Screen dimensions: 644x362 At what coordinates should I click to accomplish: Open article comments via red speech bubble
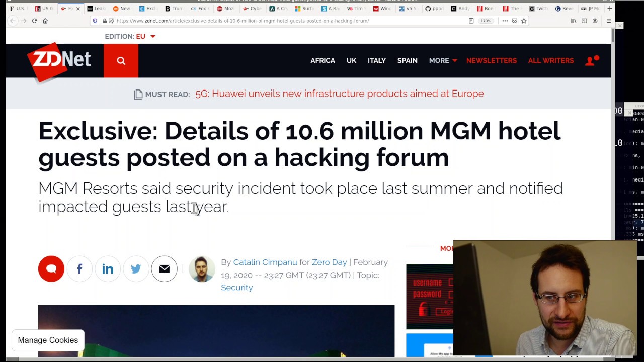[x=51, y=269]
